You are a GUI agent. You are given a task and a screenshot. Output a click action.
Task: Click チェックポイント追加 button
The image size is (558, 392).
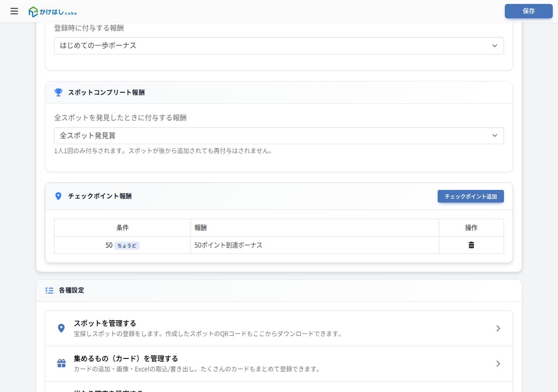471,196
